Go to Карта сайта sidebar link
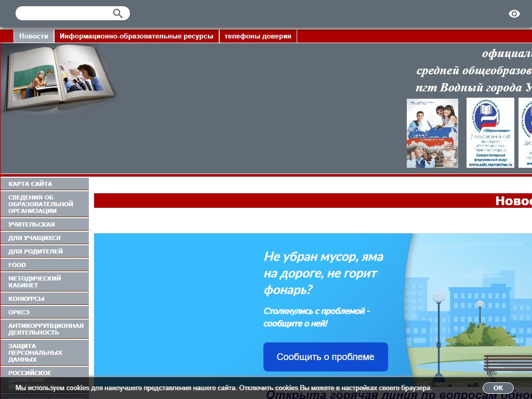The width and height of the screenshot is (532, 399). (45, 184)
